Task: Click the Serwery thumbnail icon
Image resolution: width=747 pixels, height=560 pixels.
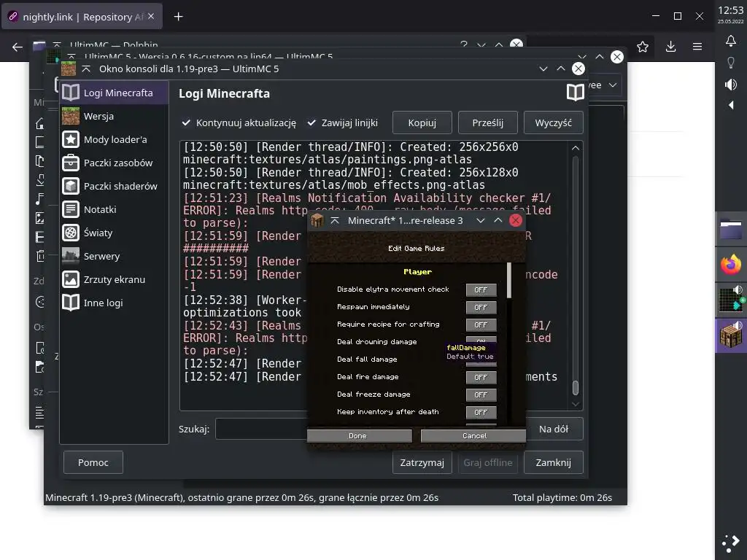Action: click(71, 256)
